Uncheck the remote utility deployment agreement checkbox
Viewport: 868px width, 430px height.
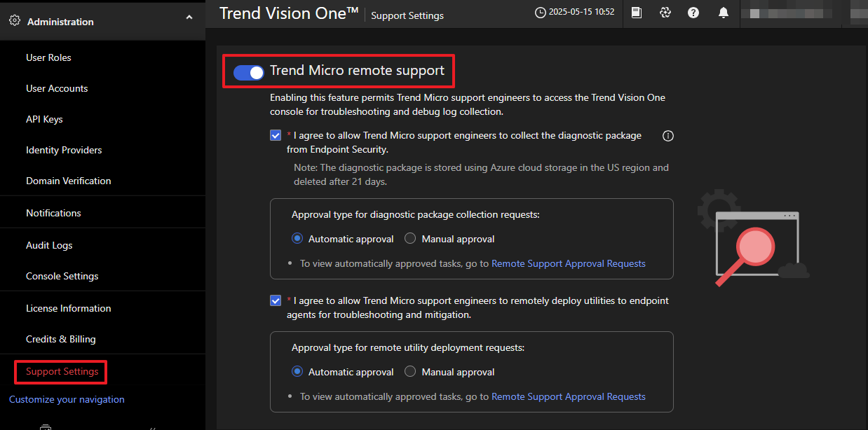pyautogui.click(x=276, y=300)
